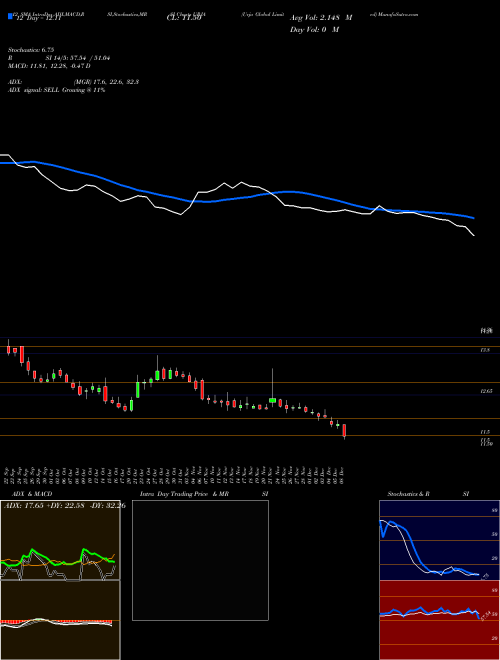Click the 'Stochastics: 6.75' reading

31,50
